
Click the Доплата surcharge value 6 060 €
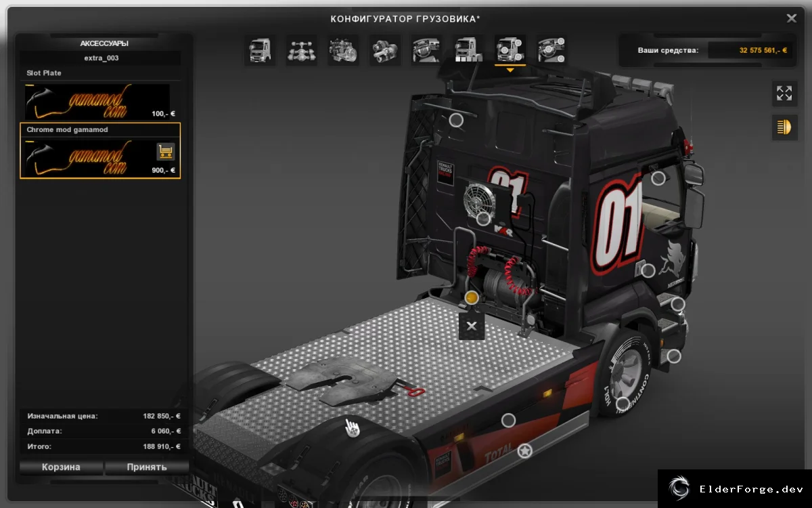166,431
